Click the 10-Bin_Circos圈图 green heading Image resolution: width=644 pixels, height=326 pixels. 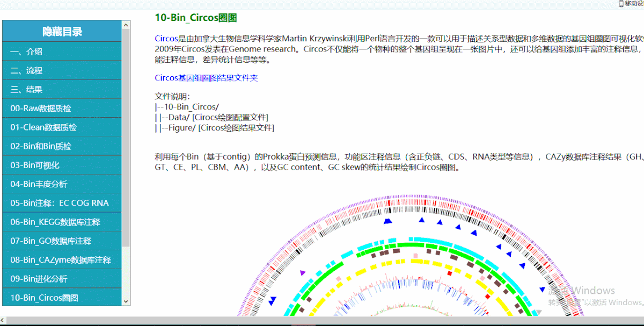(196, 18)
